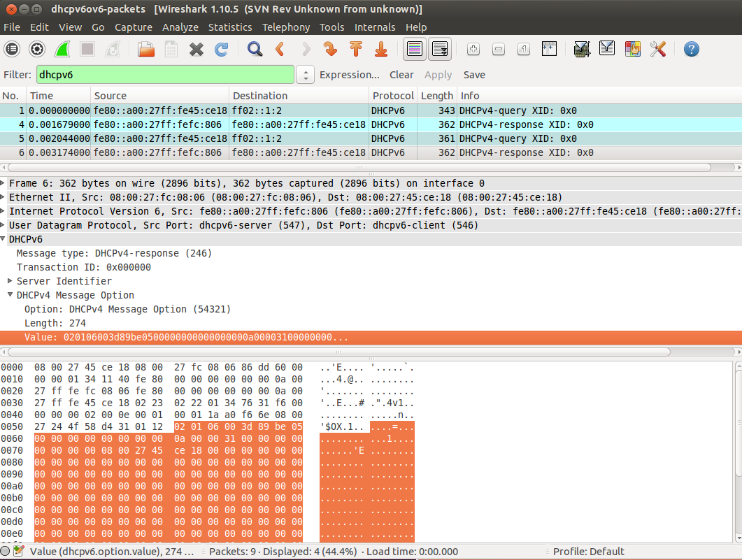Open help contents icon

click(x=692, y=49)
